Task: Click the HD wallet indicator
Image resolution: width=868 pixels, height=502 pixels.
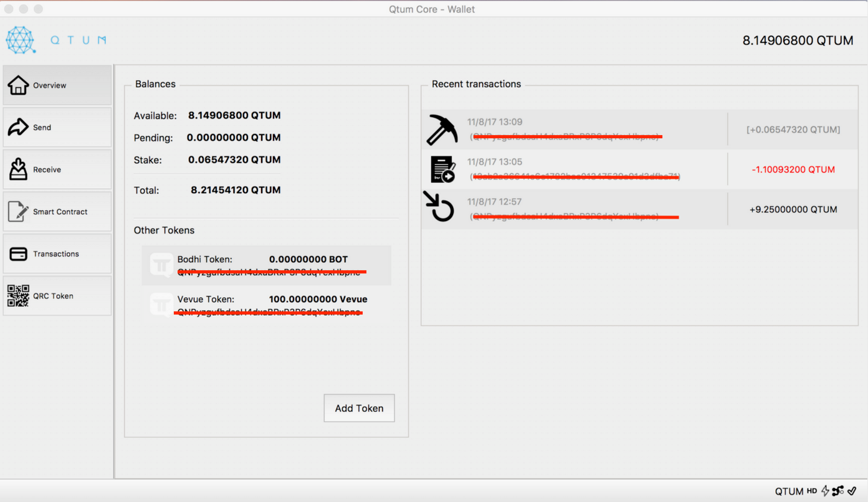Action: tap(812, 491)
